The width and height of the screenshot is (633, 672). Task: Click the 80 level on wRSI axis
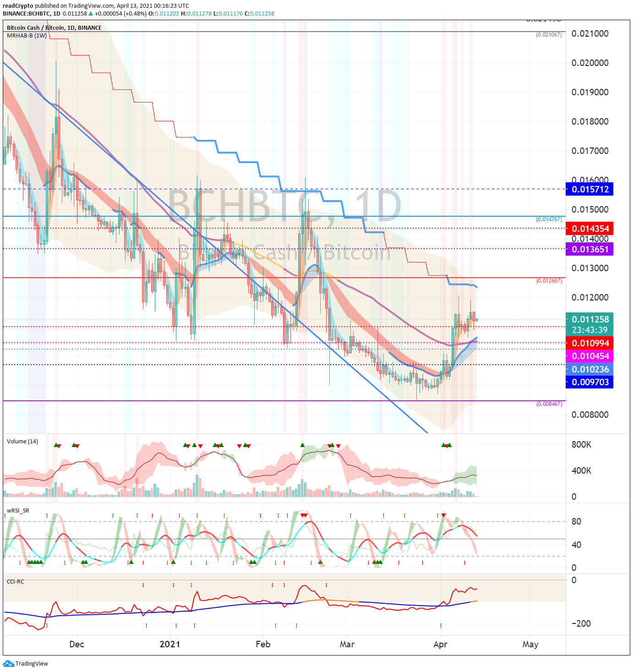pos(576,521)
